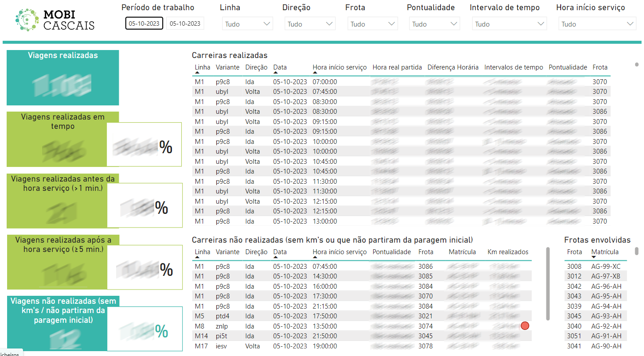Open the Pontualidade filter dropdown
Screen dimensions: 644x356
click(434, 23)
